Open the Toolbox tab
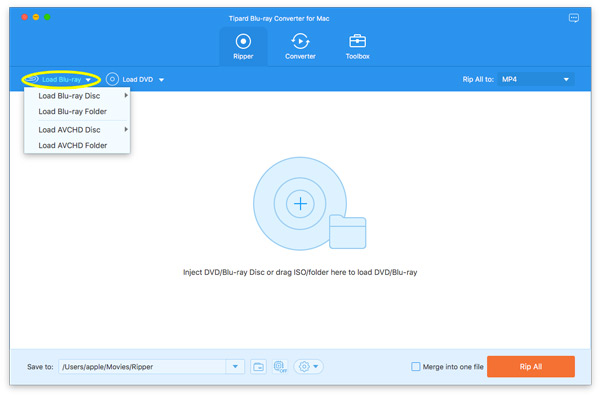The height and width of the screenshot is (396, 600). pos(357,47)
